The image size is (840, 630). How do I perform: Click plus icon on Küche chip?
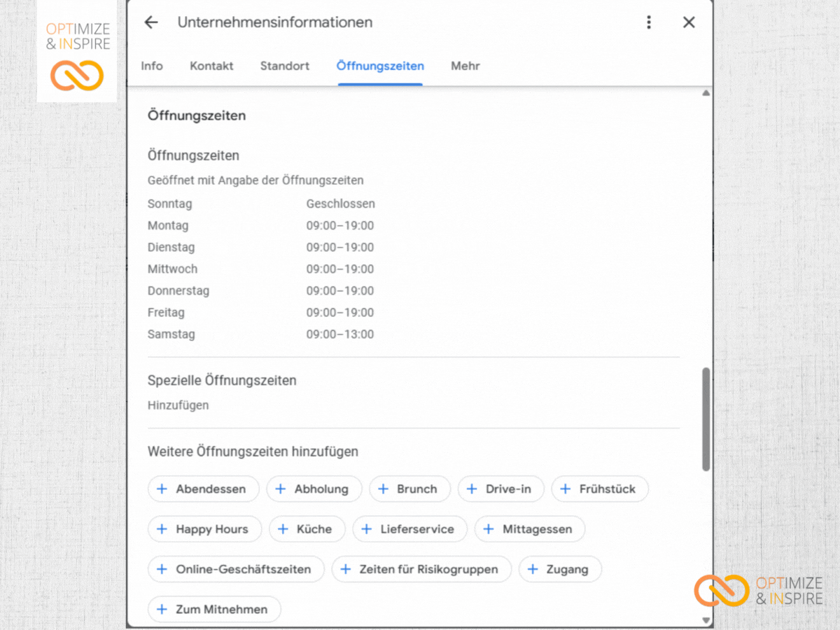tap(283, 529)
